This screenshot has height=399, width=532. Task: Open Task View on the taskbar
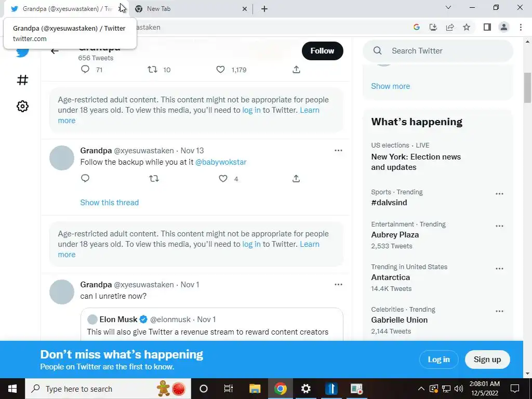(229, 389)
